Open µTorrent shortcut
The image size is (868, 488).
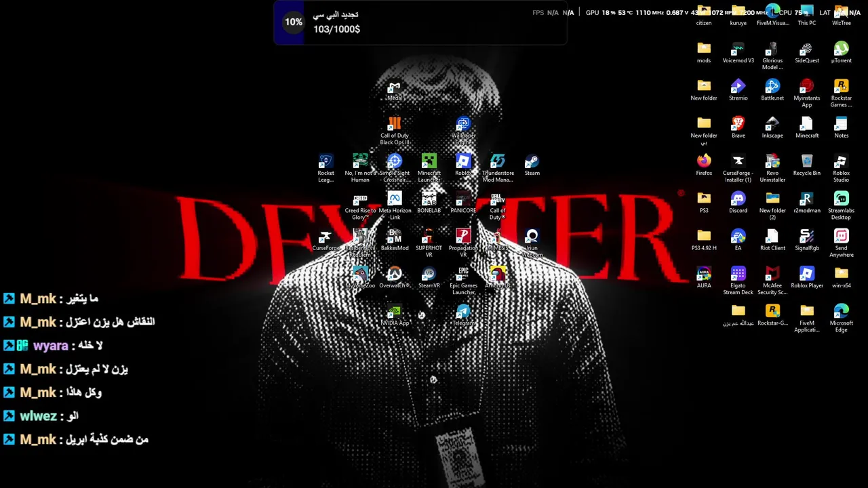[x=841, y=53]
